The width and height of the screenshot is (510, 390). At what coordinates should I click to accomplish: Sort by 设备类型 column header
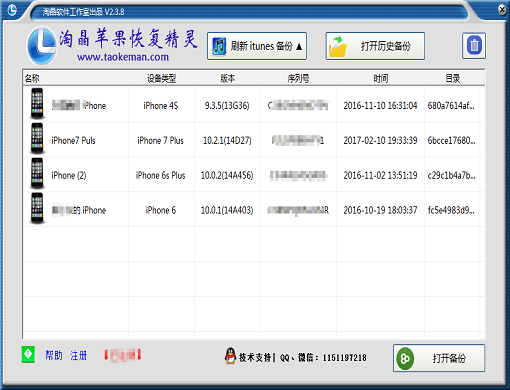pyautogui.click(x=161, y=79)
